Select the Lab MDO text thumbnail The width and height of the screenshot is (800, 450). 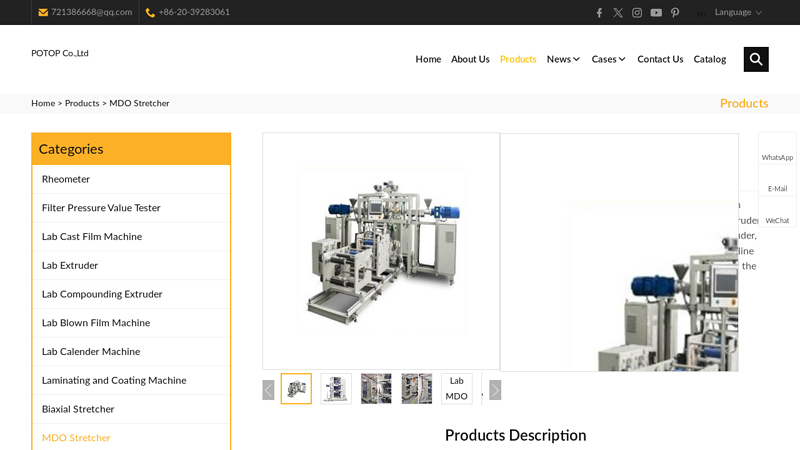pyautogui.click(x=457, y=389)
